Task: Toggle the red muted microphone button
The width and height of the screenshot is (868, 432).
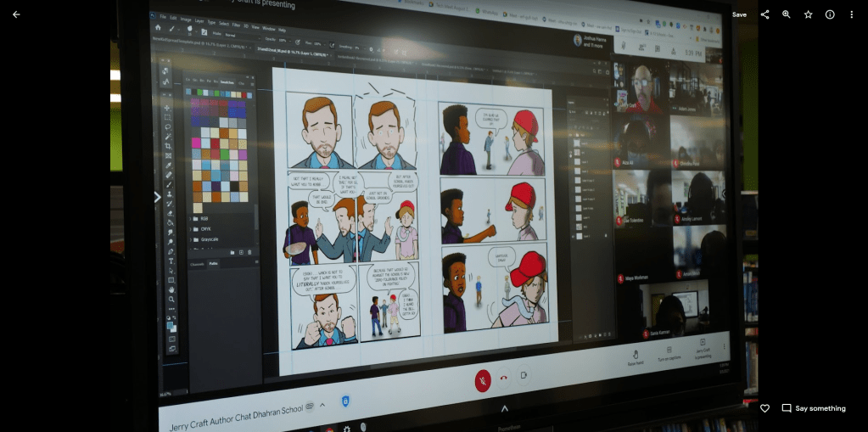Action: tap(482, 379)
